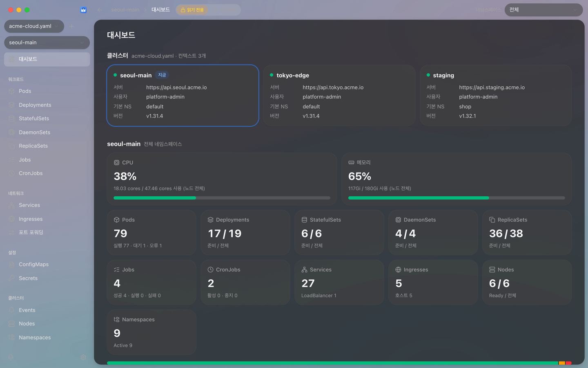Open the Nodes 6 / 6 card
This screenshot has height=368, width=588.
pos(527,283)
